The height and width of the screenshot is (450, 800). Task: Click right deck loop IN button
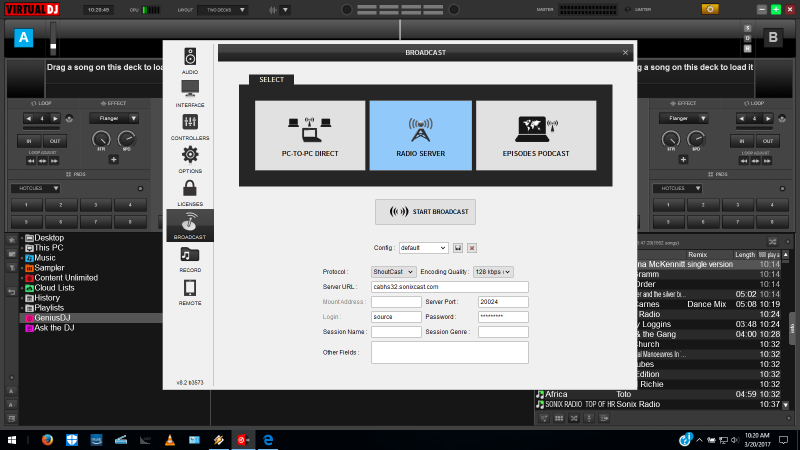(x=742, y=141)
